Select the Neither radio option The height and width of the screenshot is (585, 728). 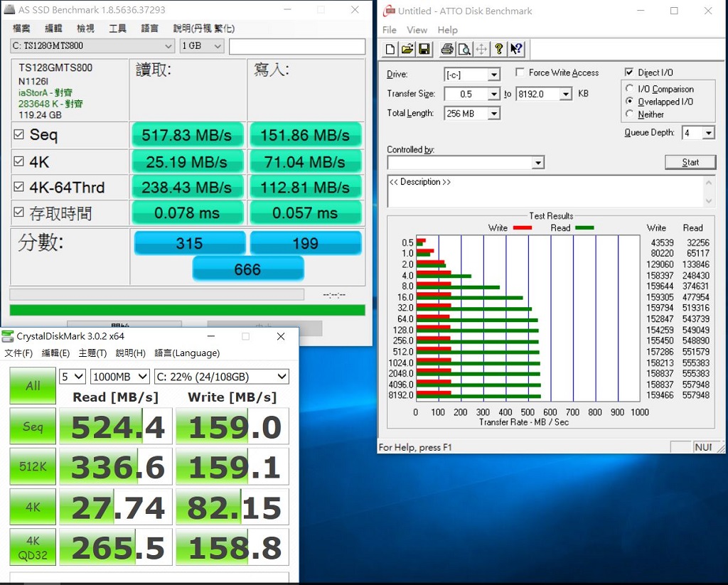(630, 114)
